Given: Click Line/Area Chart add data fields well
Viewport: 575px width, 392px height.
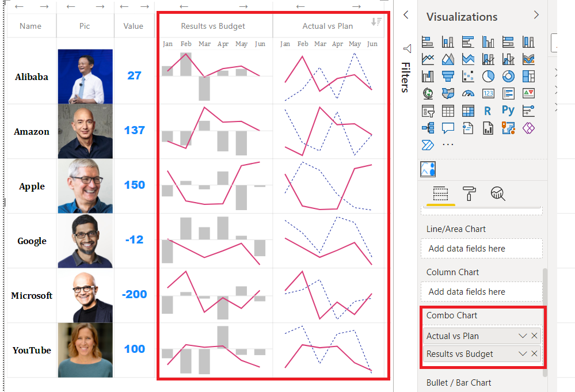Looking at the screenshot, I should coord(482,249).
